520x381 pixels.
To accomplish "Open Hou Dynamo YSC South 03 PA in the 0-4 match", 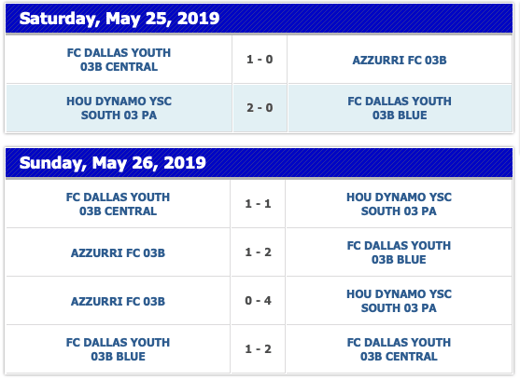I will 399,301.
